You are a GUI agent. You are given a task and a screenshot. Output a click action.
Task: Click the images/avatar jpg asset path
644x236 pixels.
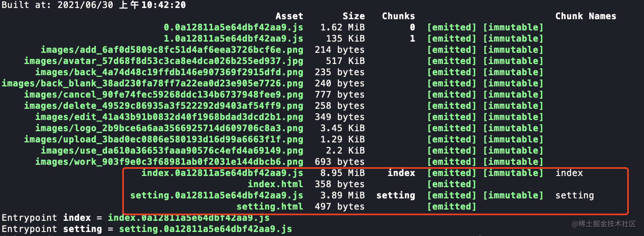pyautogui.click(x=163, y=61)
